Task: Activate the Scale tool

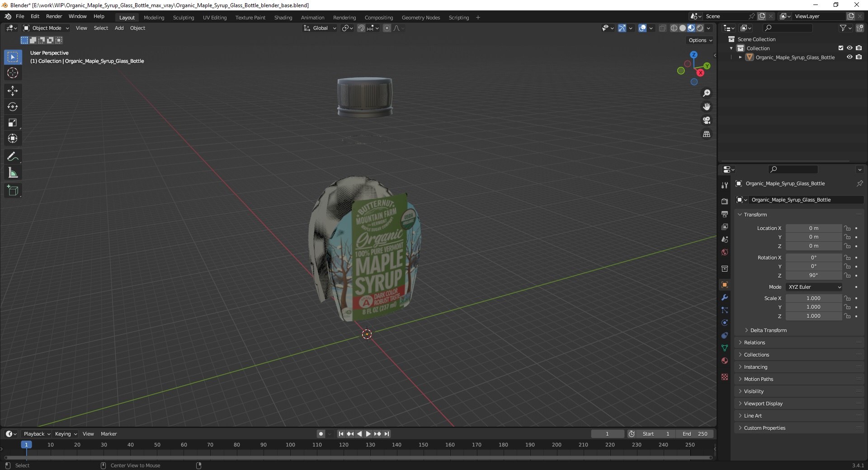Action: coord(13,122)
